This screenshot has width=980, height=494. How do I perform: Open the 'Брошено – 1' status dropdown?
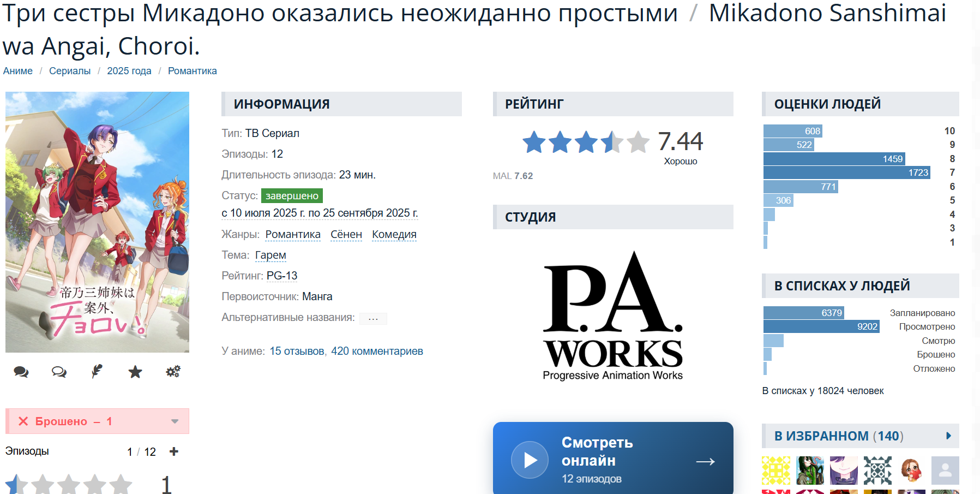(x=97, y=421)
